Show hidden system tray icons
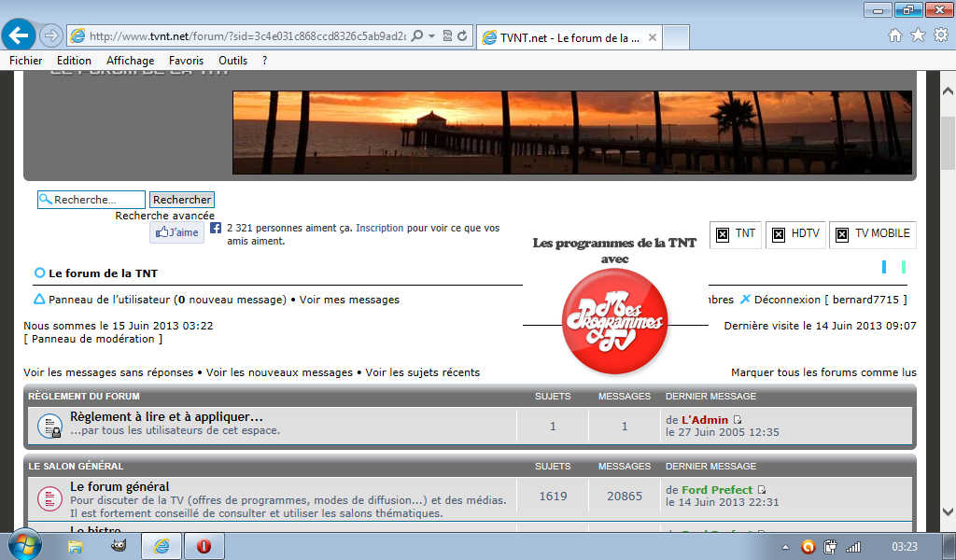This screenshot has width=956, height=560. tap(785, 547)
